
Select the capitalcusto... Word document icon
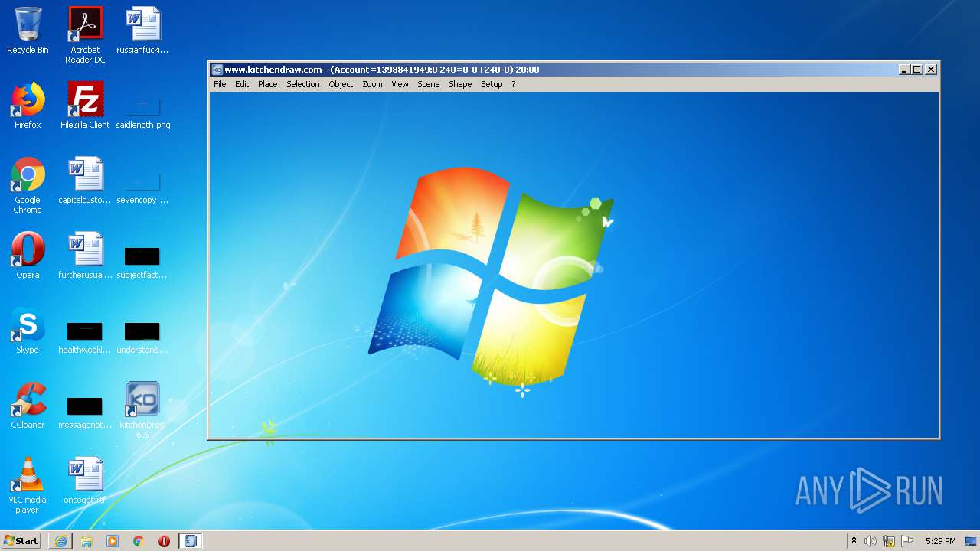click(x=85, y=181)
